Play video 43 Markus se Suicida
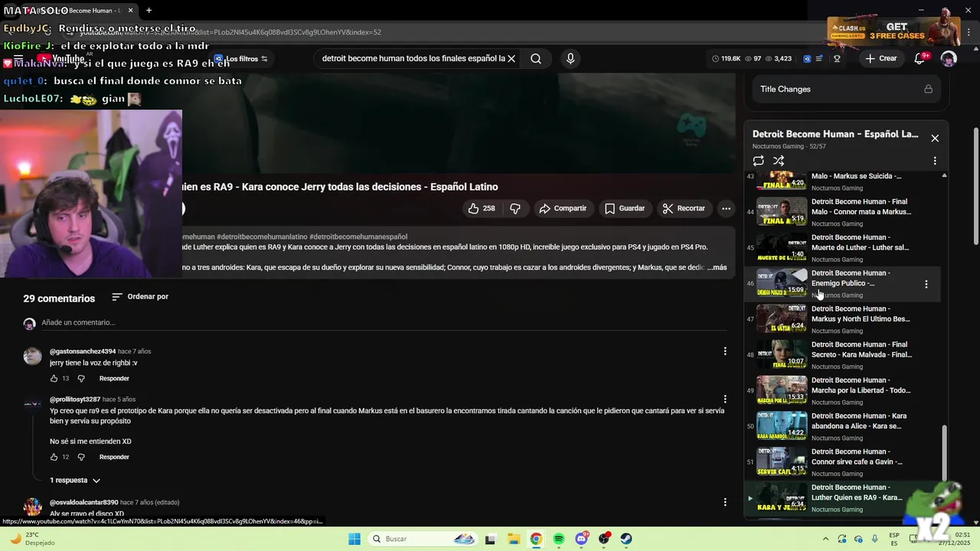980x551 pixels. tap(842, 181)
